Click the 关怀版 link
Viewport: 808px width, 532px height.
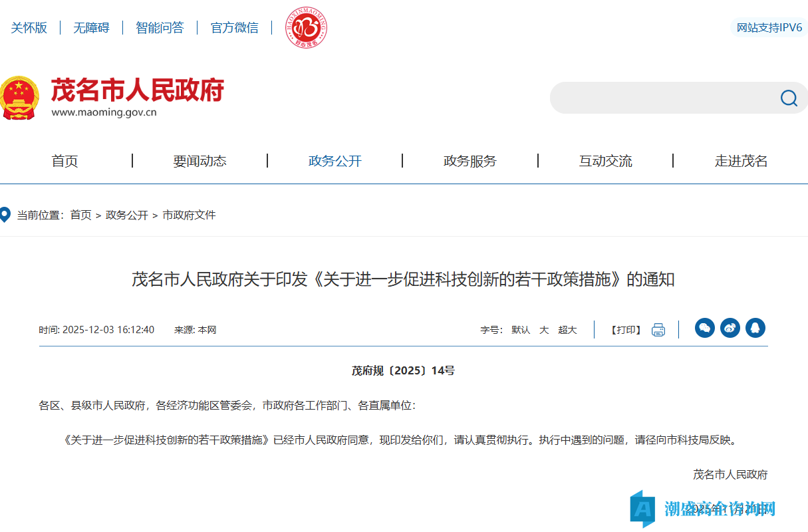point(29,28)
